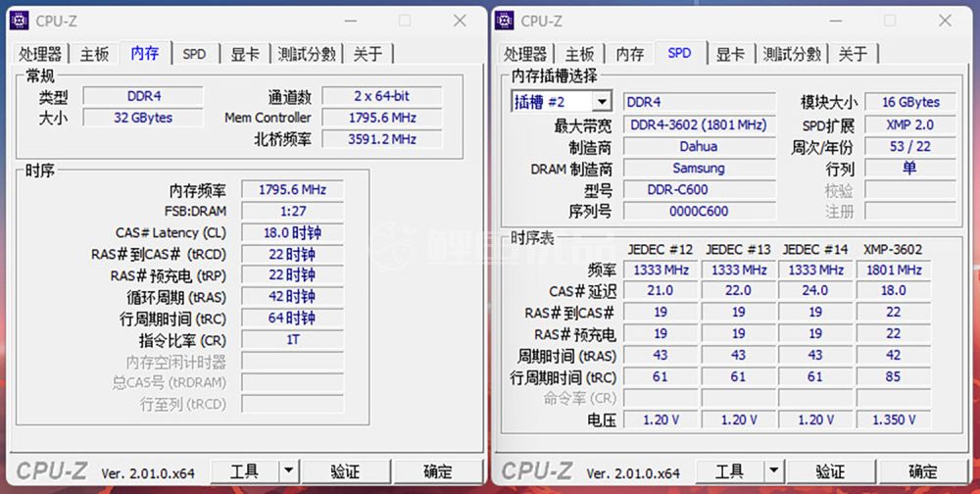980x494 pixels.
Task: Click the JEDEC #14 column header
Action: tap(815, 250)
